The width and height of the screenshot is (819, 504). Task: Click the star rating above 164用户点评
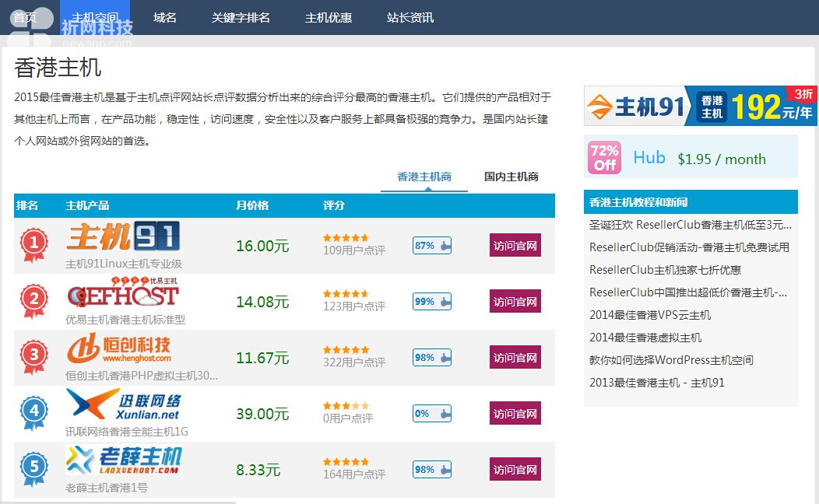pos(346,462)
